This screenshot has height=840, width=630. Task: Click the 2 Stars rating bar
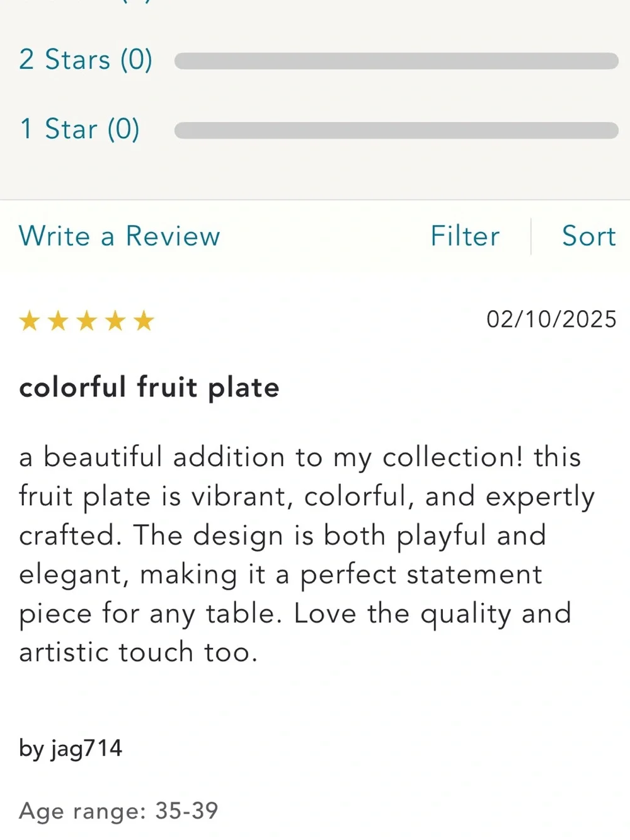click(x=396, y=60)
